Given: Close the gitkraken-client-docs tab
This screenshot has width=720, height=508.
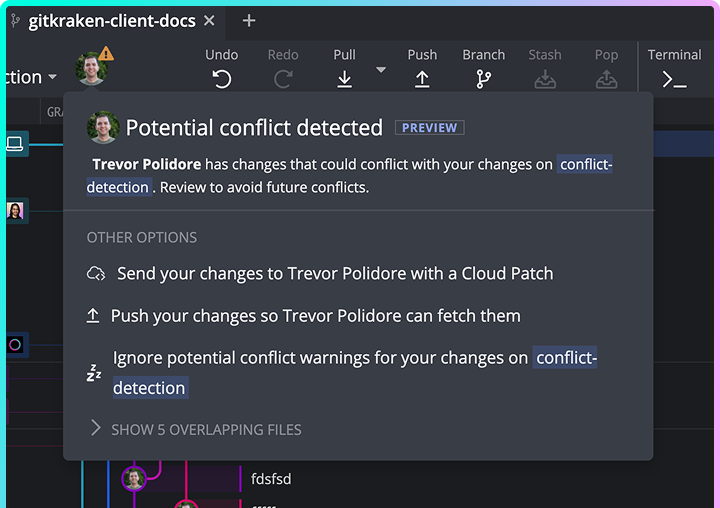Looking at the screenshot, I should click(x=208, y=21).
